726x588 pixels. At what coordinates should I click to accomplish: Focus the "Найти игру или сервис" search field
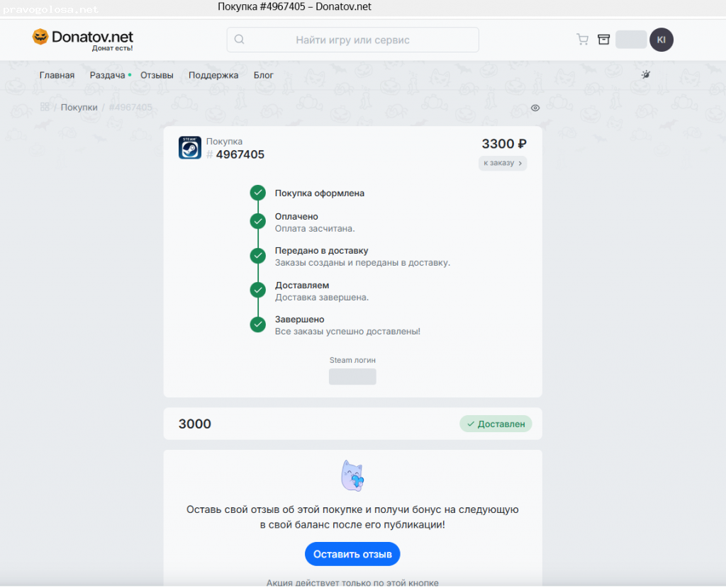point(352,40)
